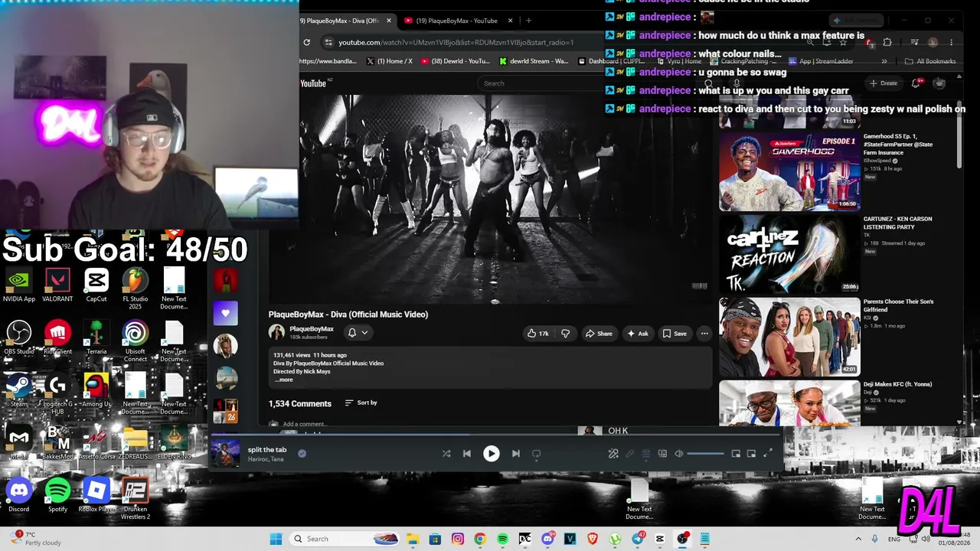Open the VALORANT desktop icon
The height and width of the screenshot is (551, 980).
pos(57,285)
